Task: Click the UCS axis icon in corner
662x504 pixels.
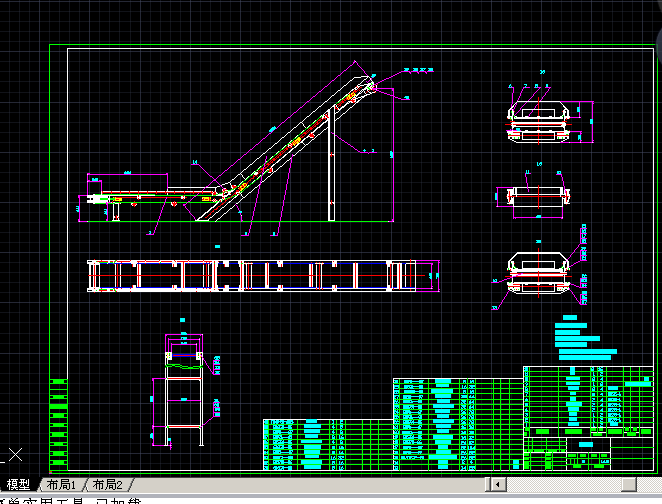Action: 14,456
